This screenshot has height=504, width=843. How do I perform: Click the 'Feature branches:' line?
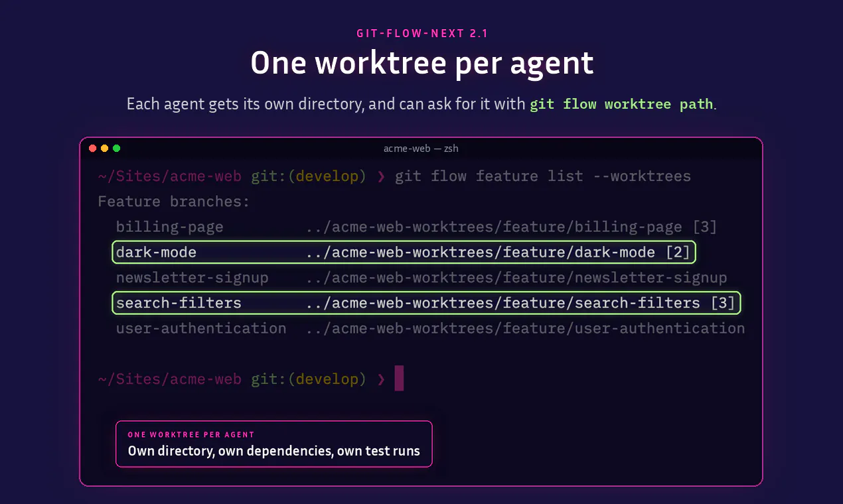174,202
